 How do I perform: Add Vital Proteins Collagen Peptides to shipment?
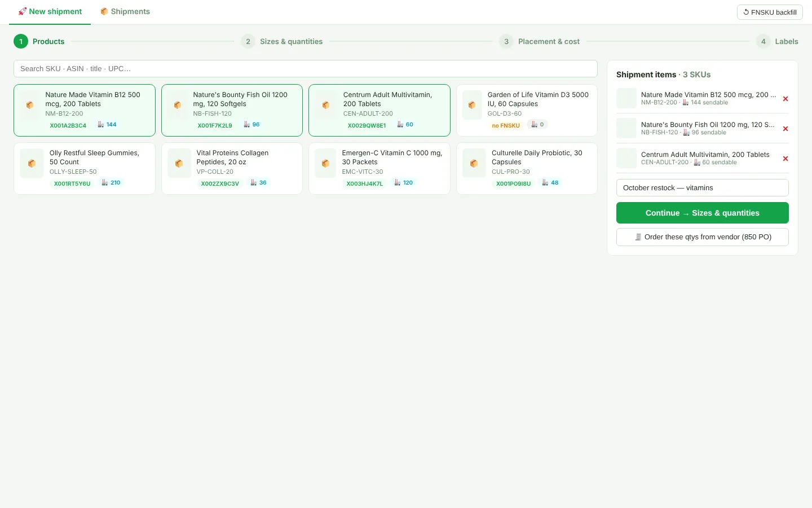(232, 168)
